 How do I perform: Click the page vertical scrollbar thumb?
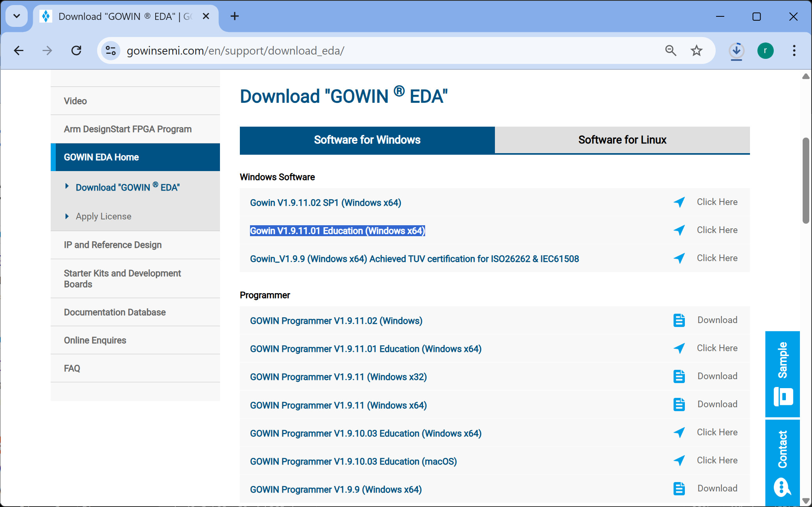coord(806,180)
